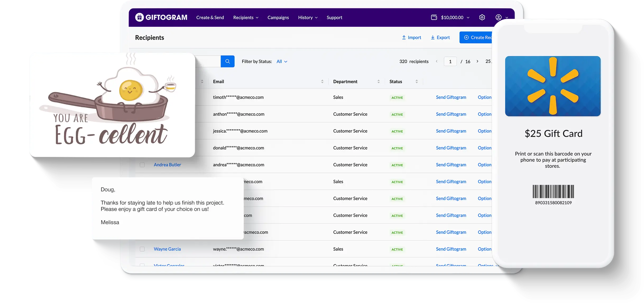The image size is (644, 303).
Task: Open Options for timoth row
Action: point(485,97)
